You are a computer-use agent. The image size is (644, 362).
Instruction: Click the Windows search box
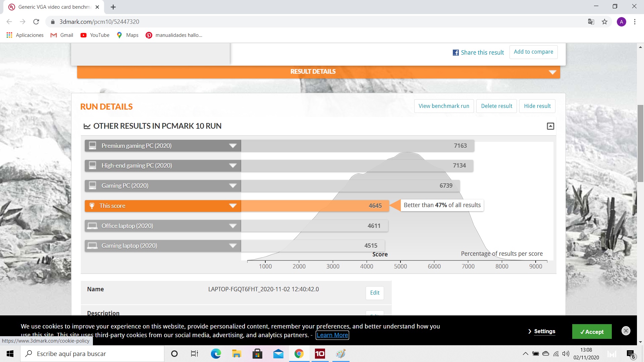tap(92, 354)
